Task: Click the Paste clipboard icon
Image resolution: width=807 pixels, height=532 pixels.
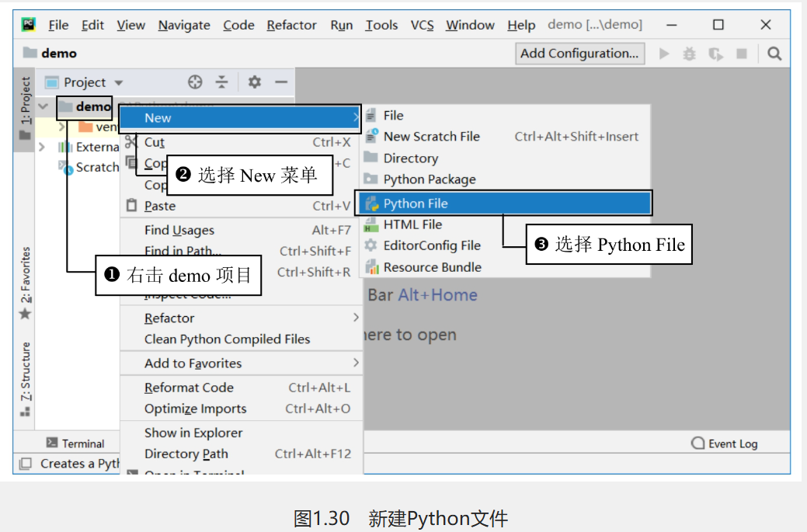Action: [132, 205]
